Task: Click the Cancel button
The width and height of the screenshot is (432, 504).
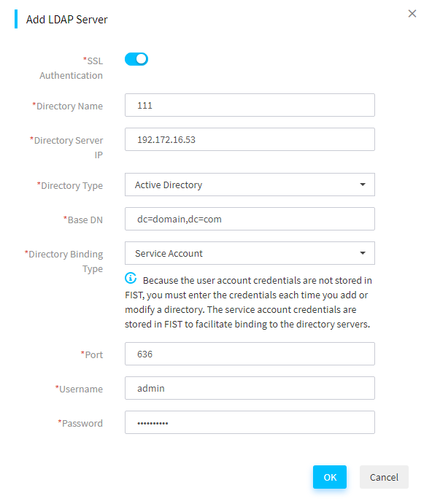Action: pos(384,477)
